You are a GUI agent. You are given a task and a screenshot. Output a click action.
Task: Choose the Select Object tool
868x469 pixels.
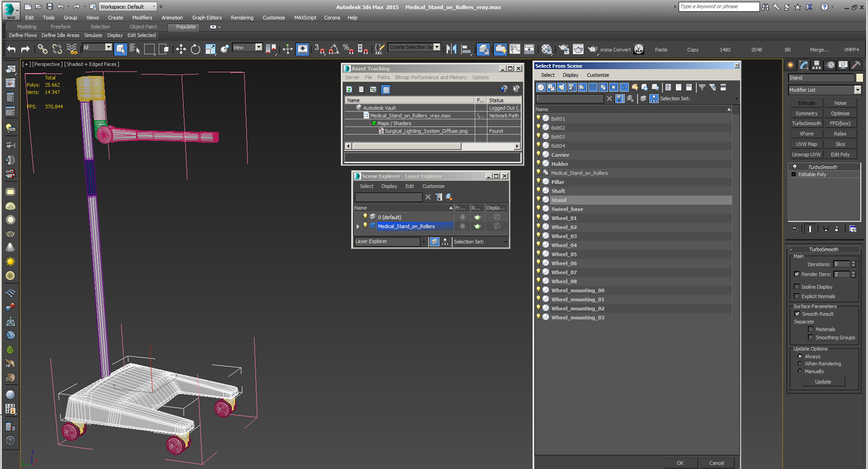point(120,49)
